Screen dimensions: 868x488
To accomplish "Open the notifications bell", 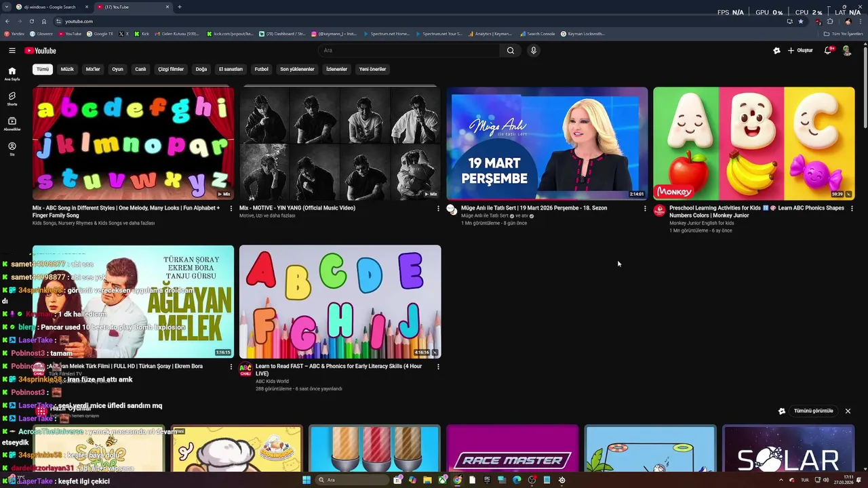I will [828, 50].
